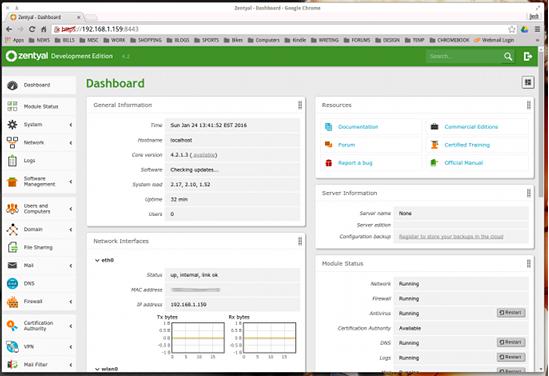Open the Zentyal - Dashboard browser tab
This screenshot has height=376, width=549.
[x=46, y=17]
